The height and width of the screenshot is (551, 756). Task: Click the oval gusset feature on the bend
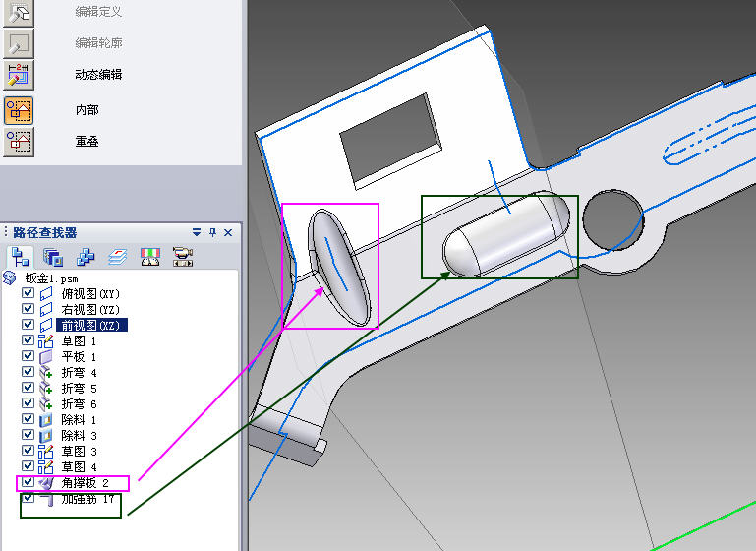click(x=339, y=267)
